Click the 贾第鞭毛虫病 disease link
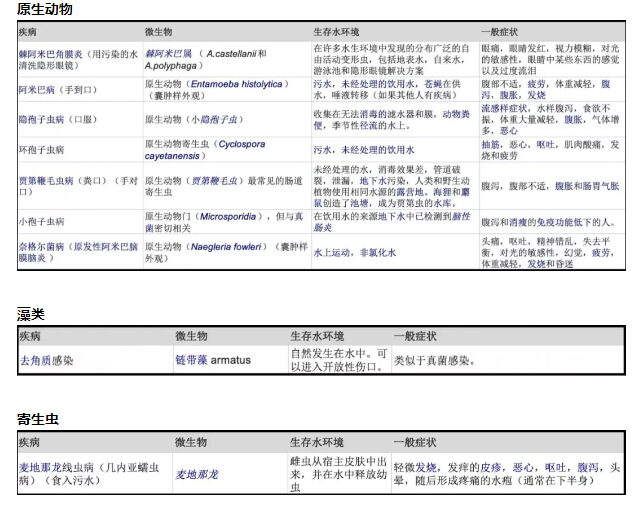640x508 pixels. point(50,181)
